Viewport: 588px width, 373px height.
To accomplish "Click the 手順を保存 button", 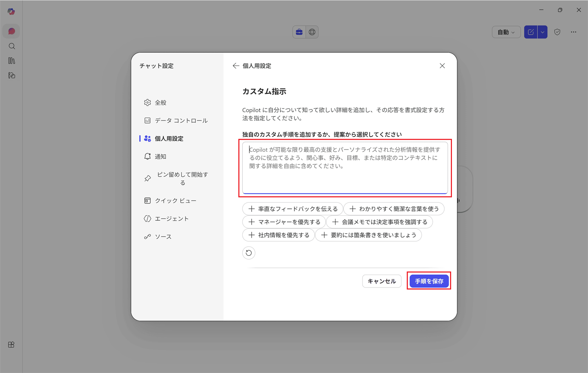I will [429, 281].
